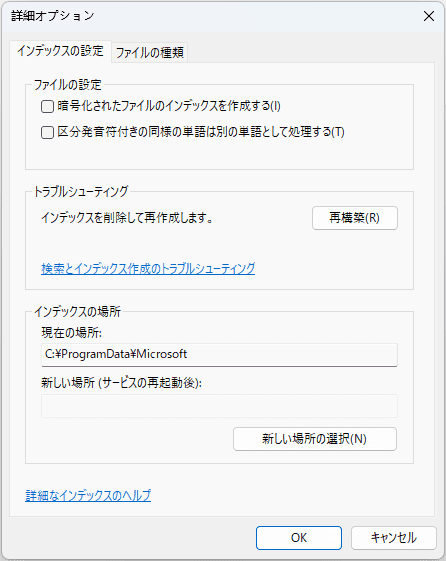
Task: Close the 詳細オプション dialog with X
Action: [x=428, y=16]
